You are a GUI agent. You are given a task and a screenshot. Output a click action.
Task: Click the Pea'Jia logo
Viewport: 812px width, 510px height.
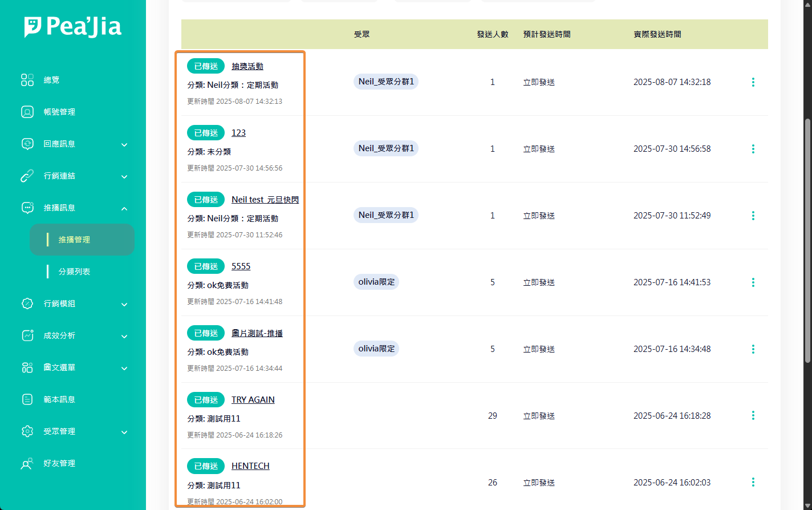(72, 27)
